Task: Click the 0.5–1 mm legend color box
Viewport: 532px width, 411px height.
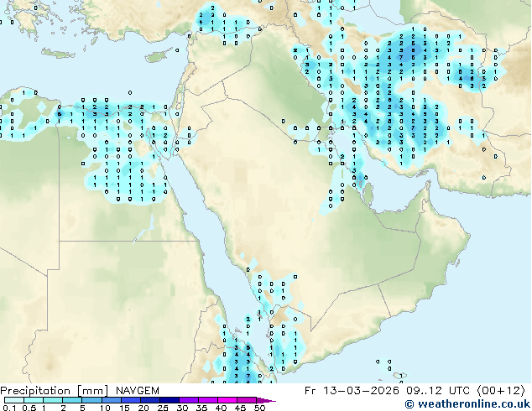Action: [x=34, y=400]
